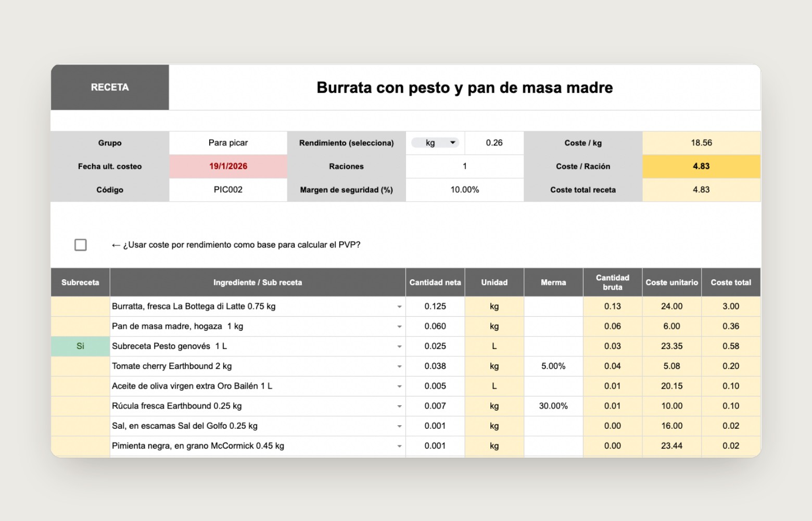812x521 pixels.
Task: Click the Cantidad neta 0.125 cell
Action: pyautogui.click(x=435, y=306)
